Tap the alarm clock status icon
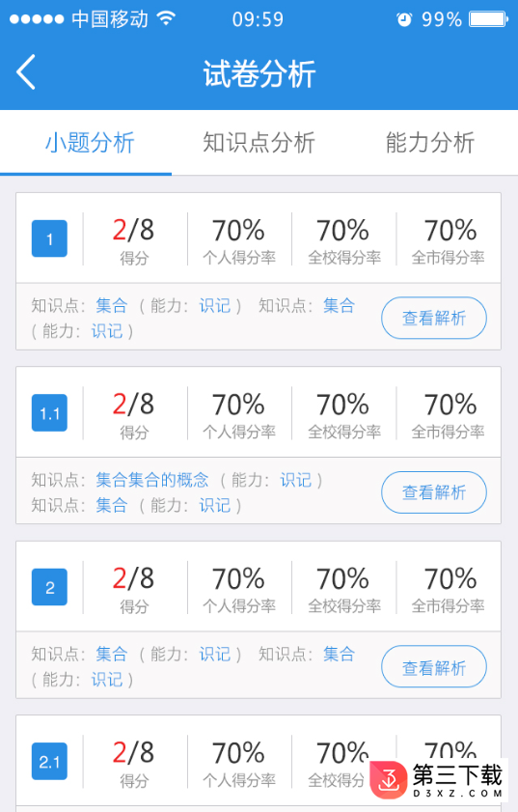 click(404, 19)
